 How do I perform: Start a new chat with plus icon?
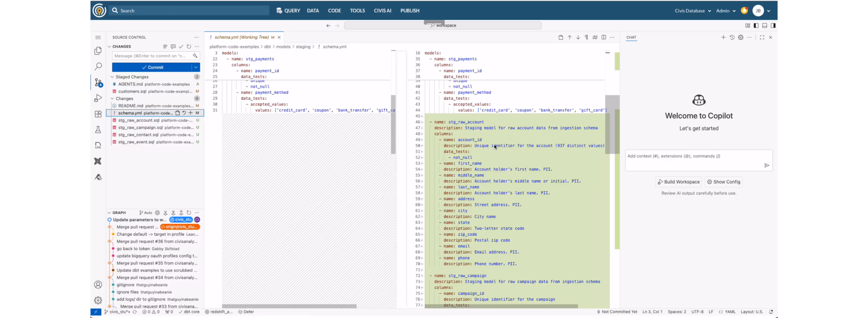click(723, 37)
